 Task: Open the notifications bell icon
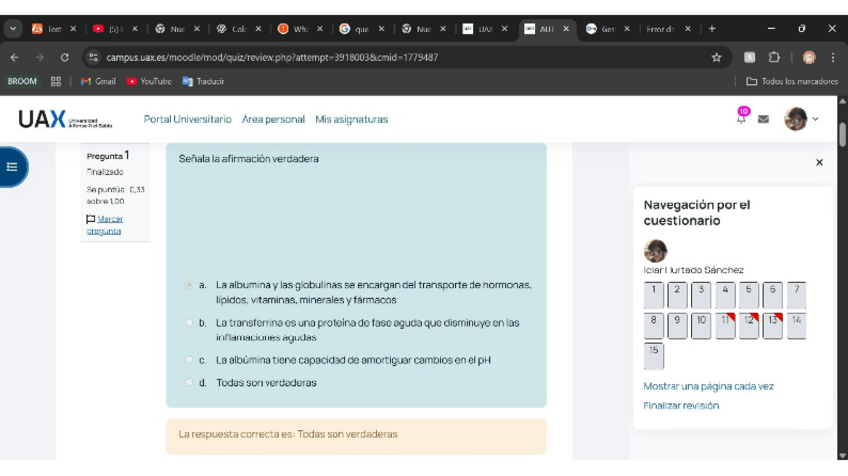pos(741,119)
